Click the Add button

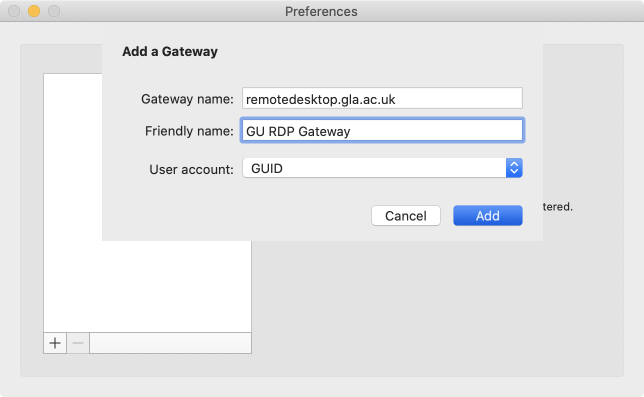(488, 216)
